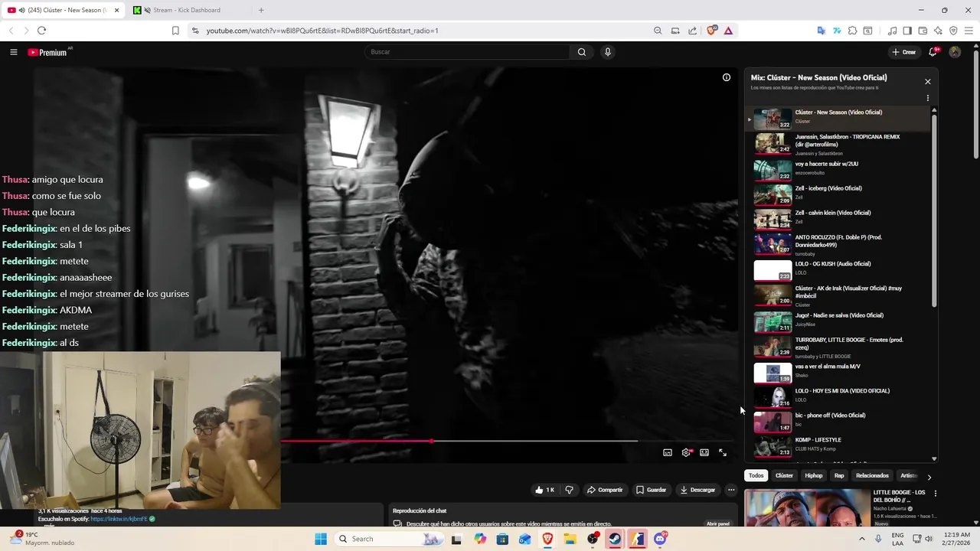Viewport: 980px width, 551px height.
Task: Open options for LITTLE BOOGIE recommended video
Action: [x=935, y=494]
